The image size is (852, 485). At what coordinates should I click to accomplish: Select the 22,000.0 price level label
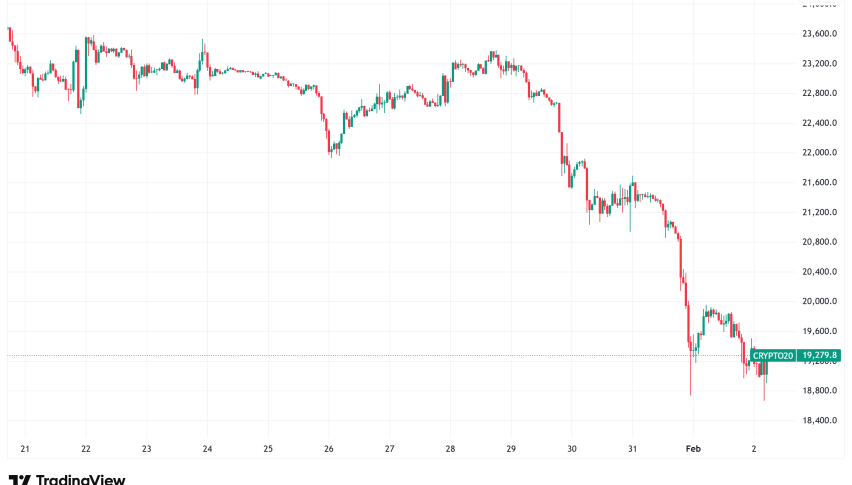click(x=819, y=153)
